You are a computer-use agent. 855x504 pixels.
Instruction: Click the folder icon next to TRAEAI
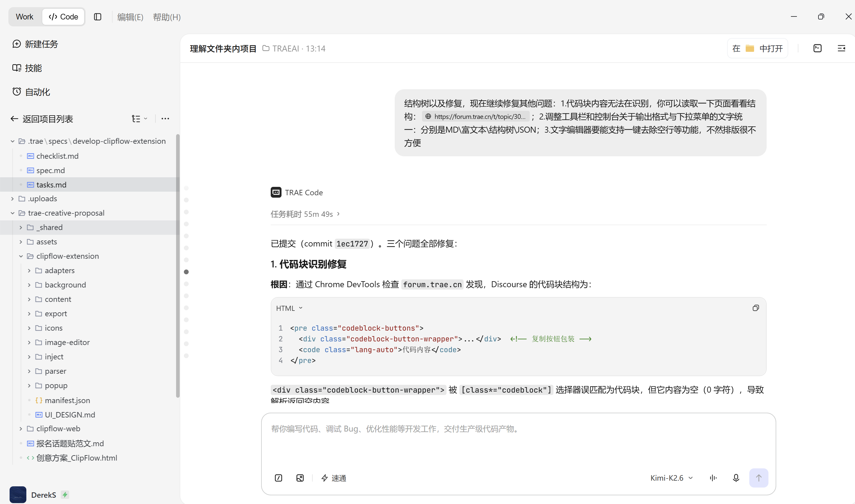pos(266,48)
